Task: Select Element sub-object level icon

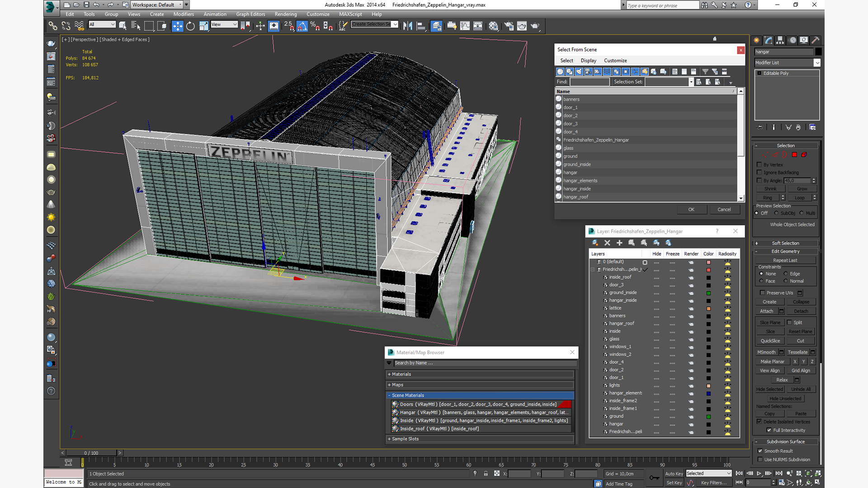Action: tap(804, 155)
